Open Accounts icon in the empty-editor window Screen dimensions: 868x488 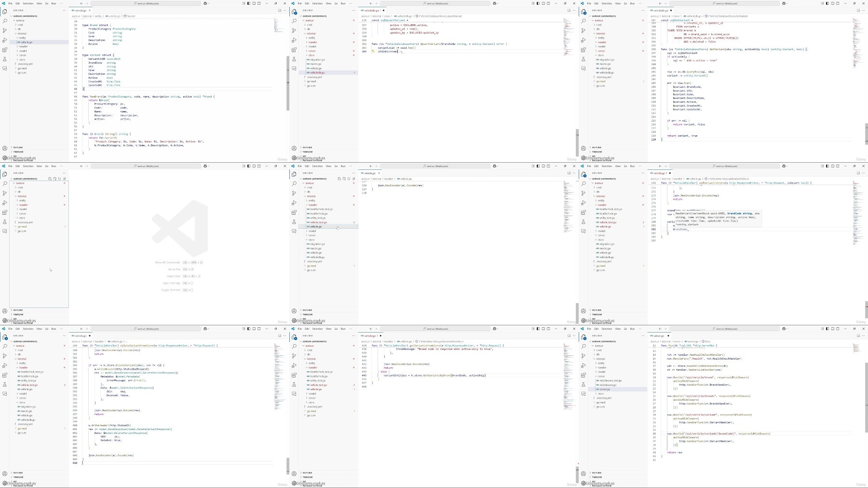(5, 311)
